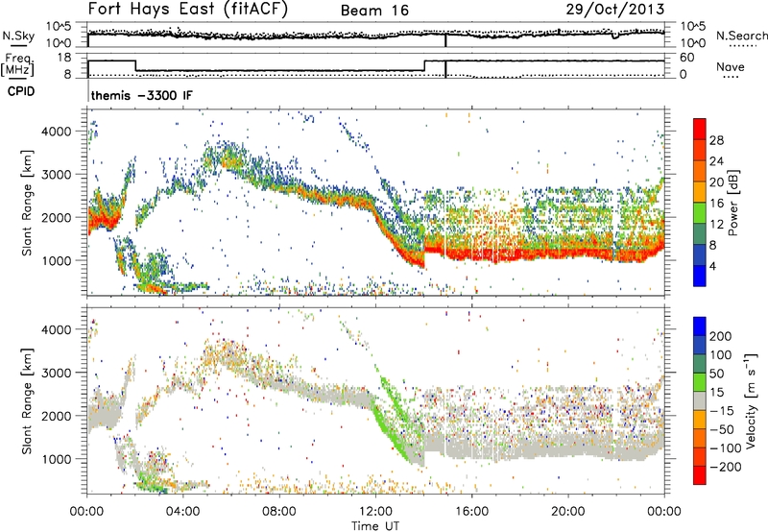Click the "CPID" row label
768x532 pixels.
pyautogui.click(x=21, y=91)
